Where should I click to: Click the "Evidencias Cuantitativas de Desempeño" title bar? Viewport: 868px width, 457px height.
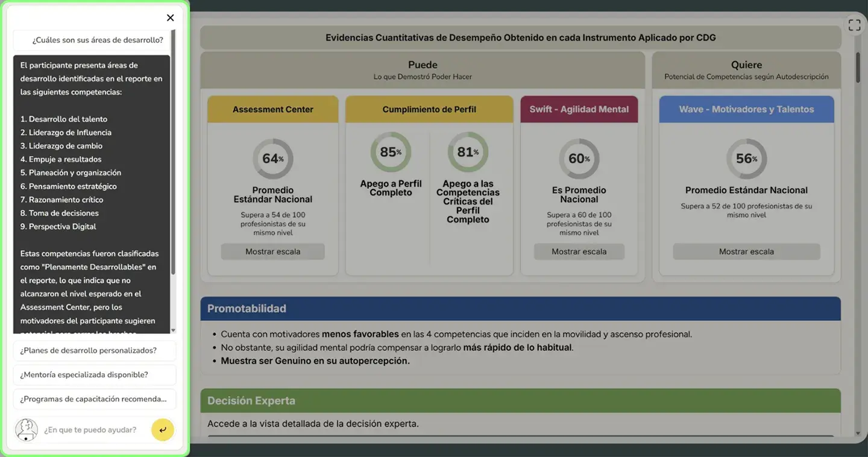[521, 37]
